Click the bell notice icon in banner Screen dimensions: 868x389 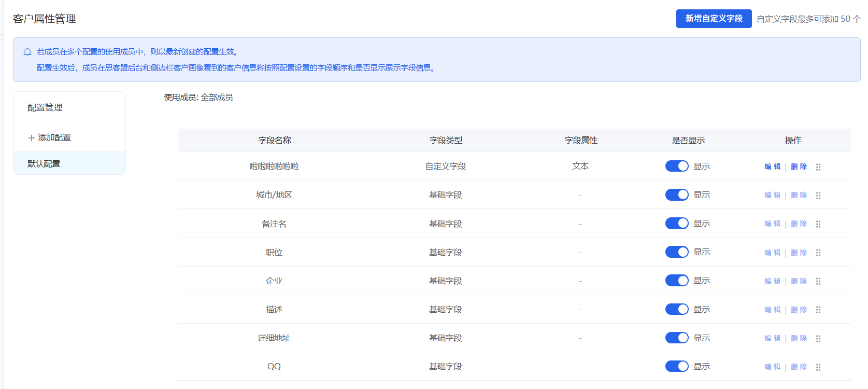pyautogui.click(x=27, y=52)
